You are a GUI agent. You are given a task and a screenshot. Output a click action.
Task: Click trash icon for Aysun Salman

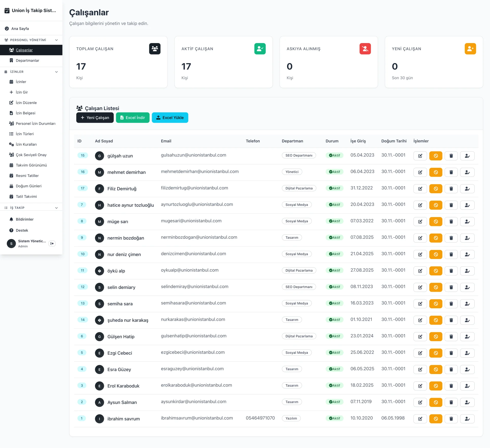tap(451, 402)
